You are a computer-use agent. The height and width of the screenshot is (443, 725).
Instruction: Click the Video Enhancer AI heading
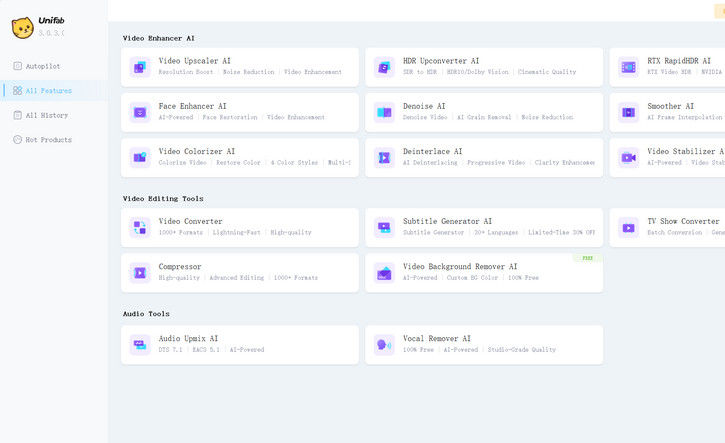click(x=159, y=38)
